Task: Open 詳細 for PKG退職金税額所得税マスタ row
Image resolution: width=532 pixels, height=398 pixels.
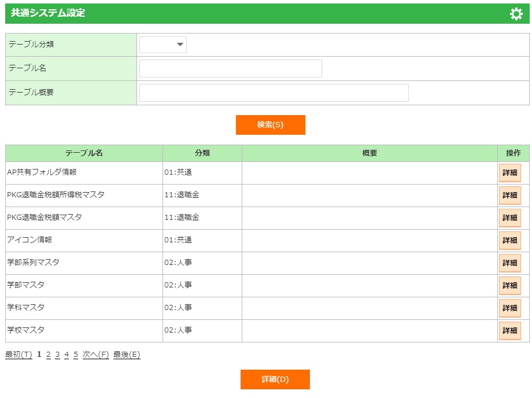Action: [x=509, y=196]
